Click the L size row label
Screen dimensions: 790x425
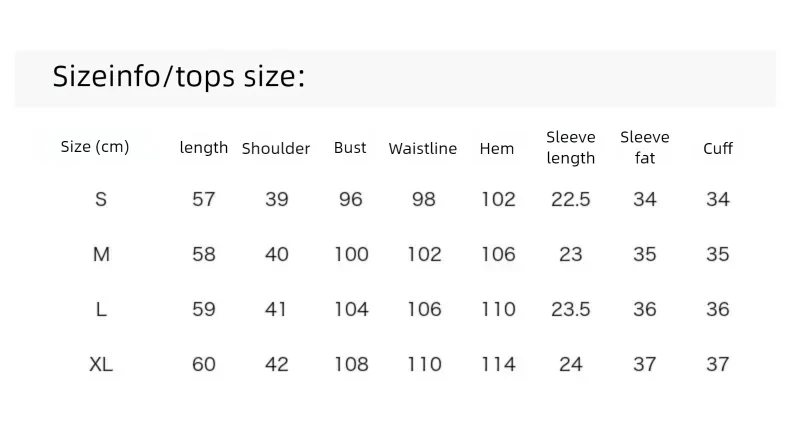tap(101, 309)
